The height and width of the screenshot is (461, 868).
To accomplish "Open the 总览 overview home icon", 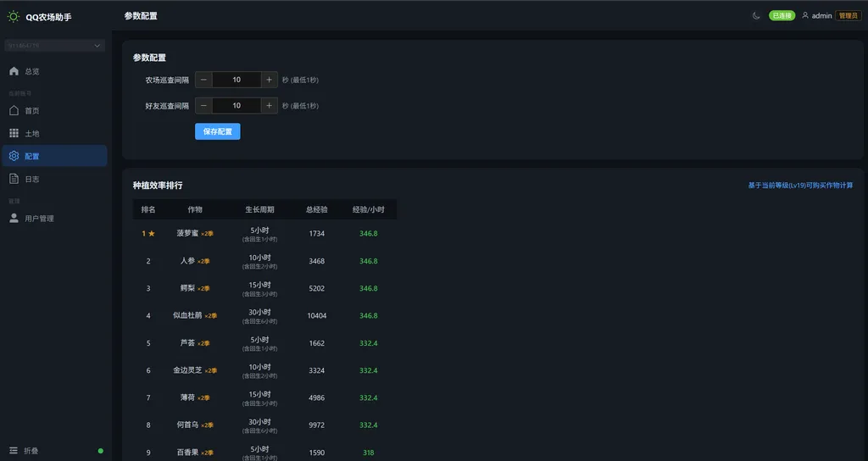I will tap(14, 71).
